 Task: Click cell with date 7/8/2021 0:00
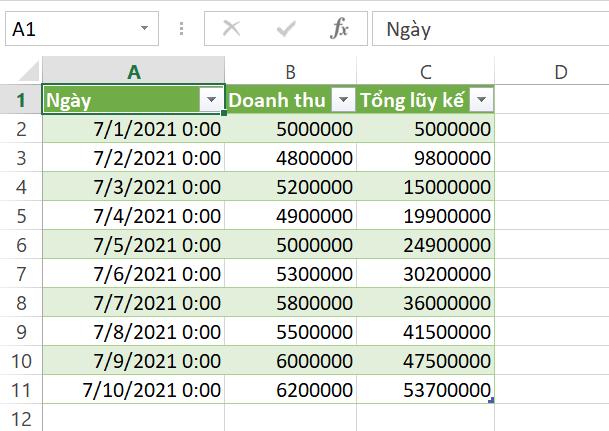[134, 332]
